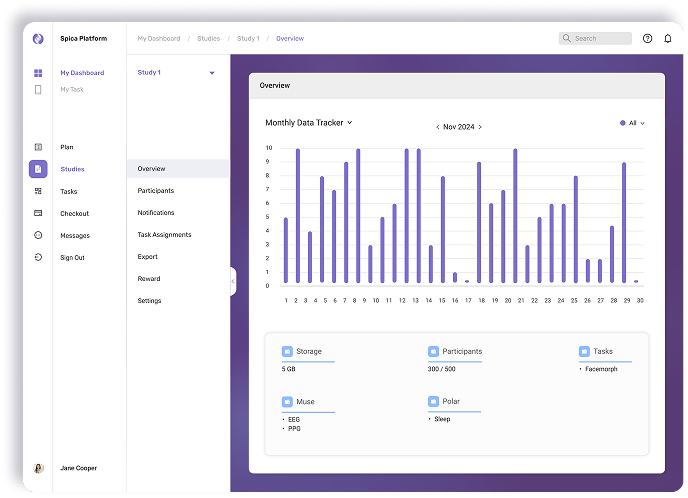
Task: Click the Jane Cooper user name
Action: [x=79, y=468]
